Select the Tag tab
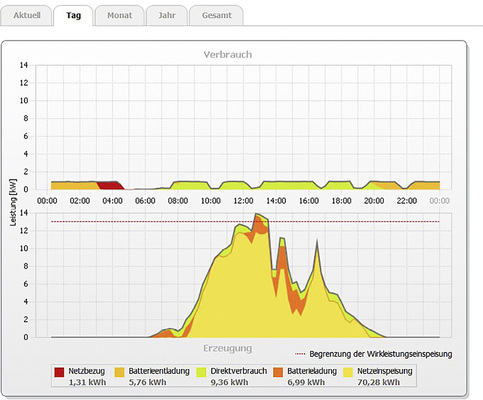 [x=73, y=16]
